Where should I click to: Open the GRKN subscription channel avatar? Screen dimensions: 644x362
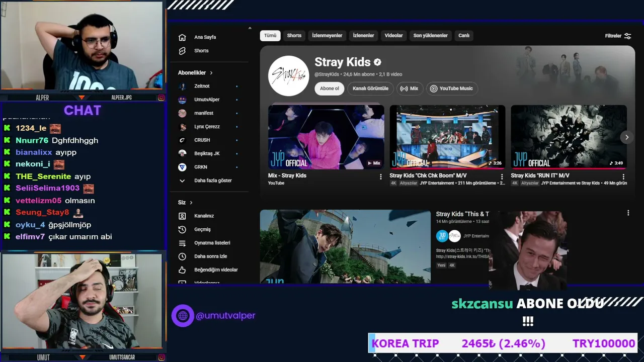coord(182,167)
